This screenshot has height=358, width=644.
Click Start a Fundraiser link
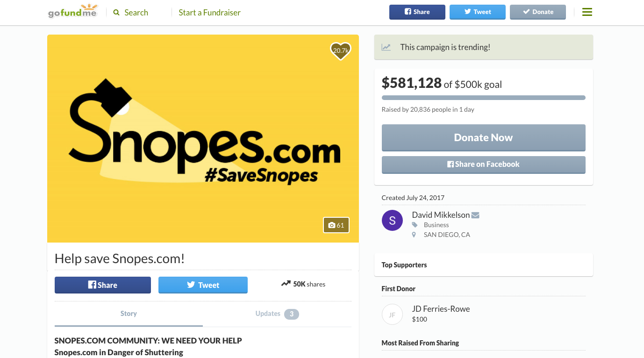[209, 13]
